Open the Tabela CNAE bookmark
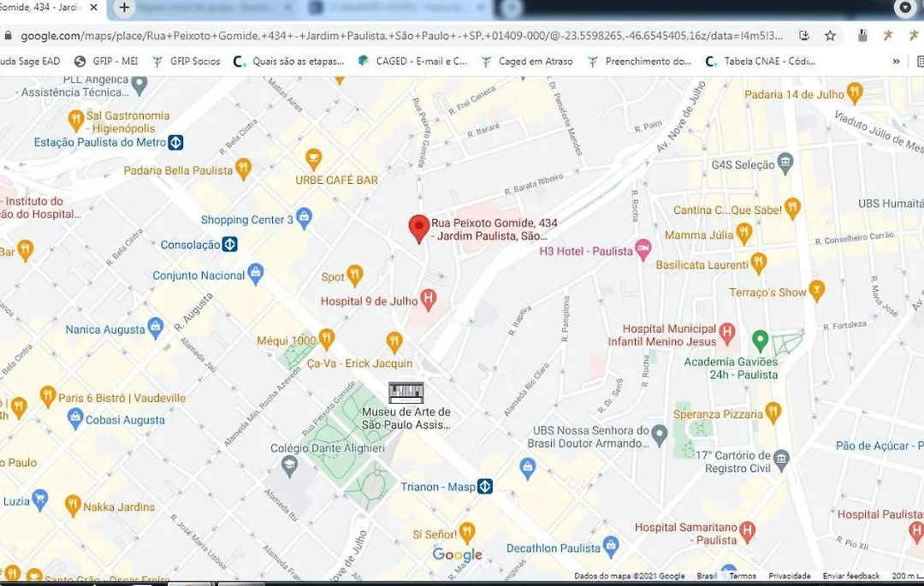Image resolution: width=924 pixels, height=586 pixels. point(761,62)
